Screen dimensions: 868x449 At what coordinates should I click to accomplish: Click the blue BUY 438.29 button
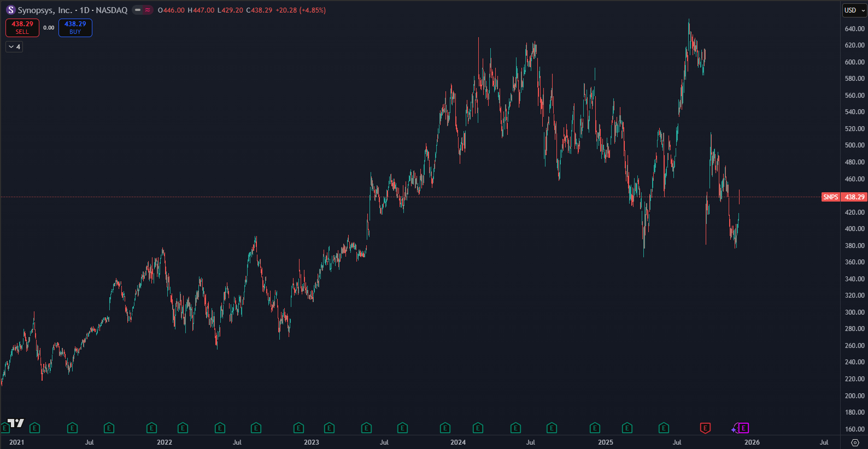[75, 28]
